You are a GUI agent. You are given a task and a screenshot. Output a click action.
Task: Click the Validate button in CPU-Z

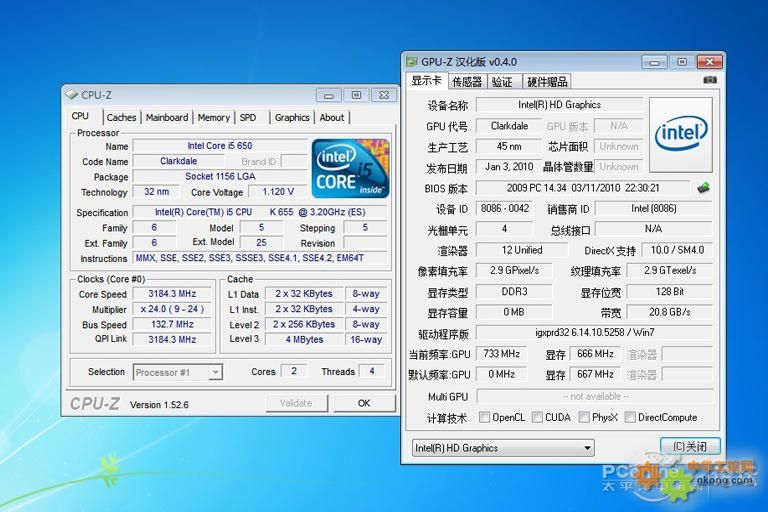click(x=296, y=403)
